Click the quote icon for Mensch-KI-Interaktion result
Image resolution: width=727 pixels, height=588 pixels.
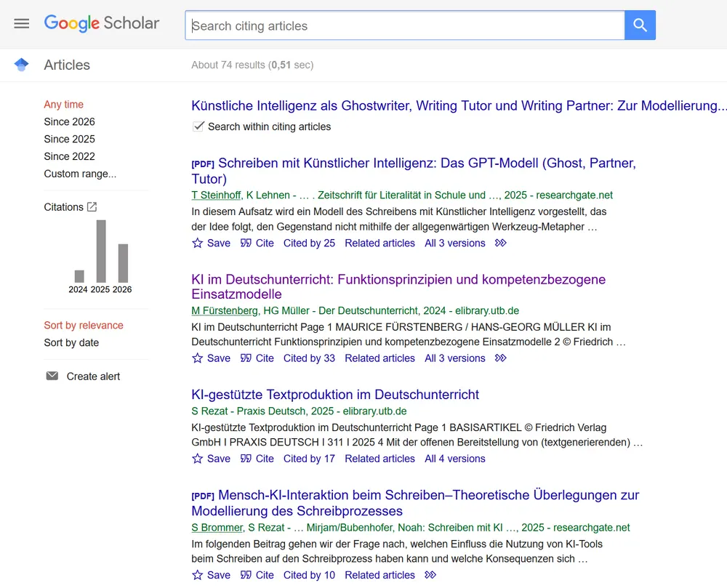coord(246,575)
